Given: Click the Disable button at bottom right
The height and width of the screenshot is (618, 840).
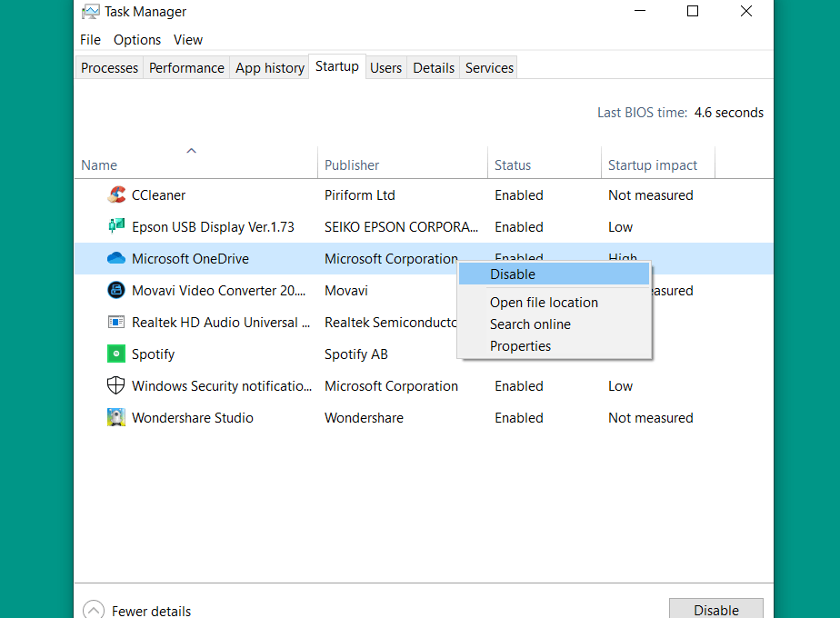Looking at the screenshot, I should coord(716,610).
